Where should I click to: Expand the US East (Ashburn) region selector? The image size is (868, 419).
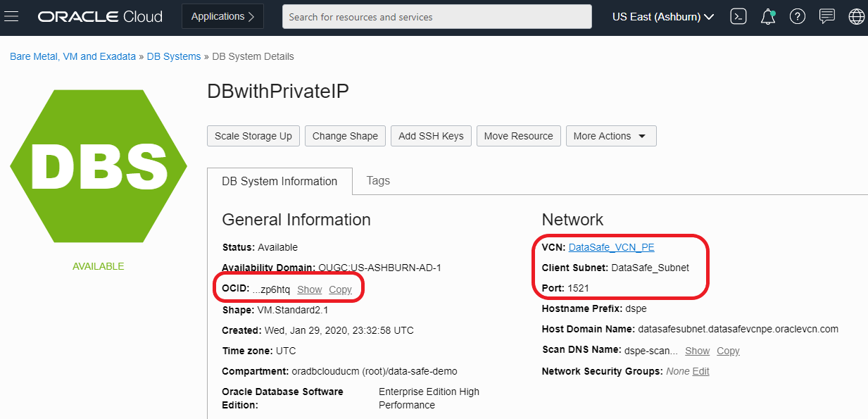[663, 16]
